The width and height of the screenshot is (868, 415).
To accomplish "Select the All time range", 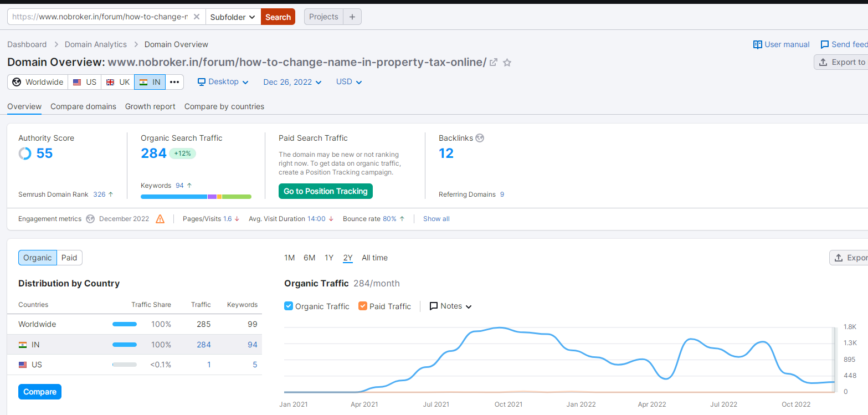I will tap(374, 258).
